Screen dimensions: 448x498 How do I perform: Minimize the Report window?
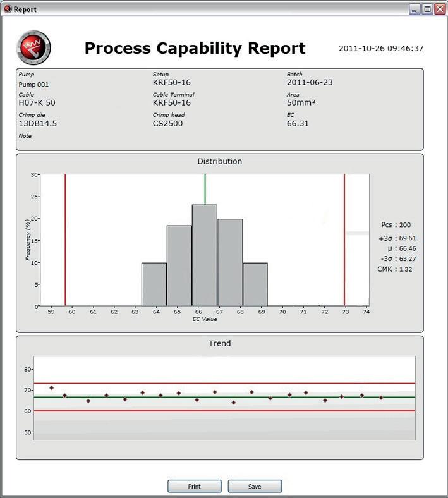(415, 9)
